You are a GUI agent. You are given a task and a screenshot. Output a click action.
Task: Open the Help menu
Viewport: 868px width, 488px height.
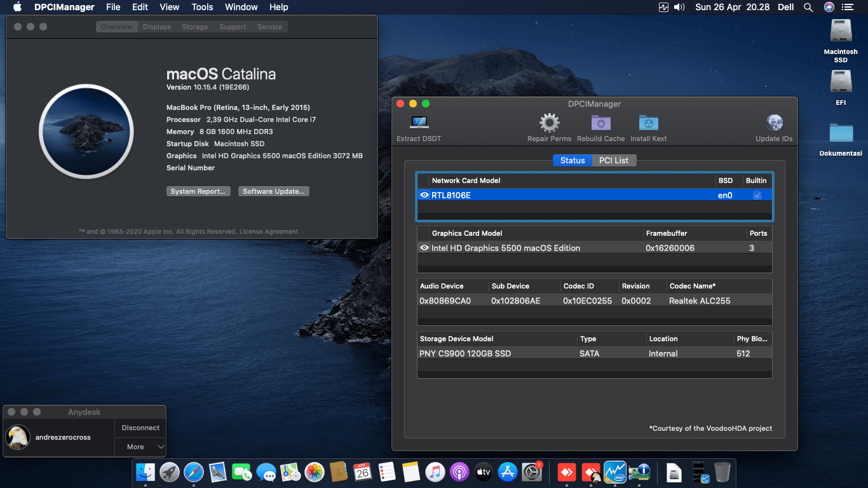click(278, 7)
